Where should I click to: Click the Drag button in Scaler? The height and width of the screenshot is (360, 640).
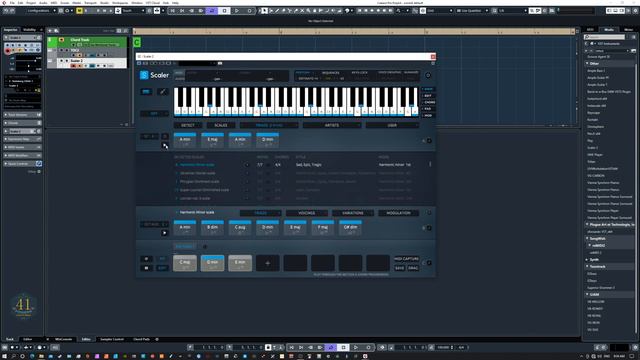(x=413, y=268)
